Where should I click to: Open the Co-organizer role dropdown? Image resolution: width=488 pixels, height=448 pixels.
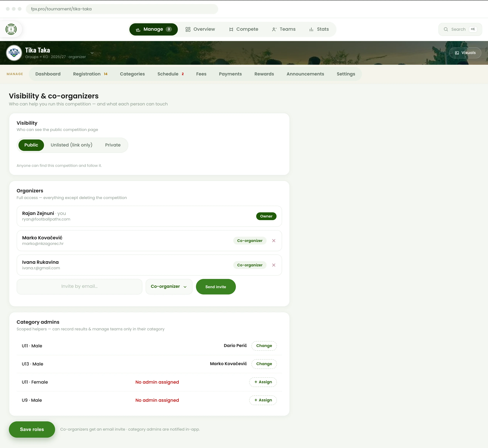(x=169, y=287)
